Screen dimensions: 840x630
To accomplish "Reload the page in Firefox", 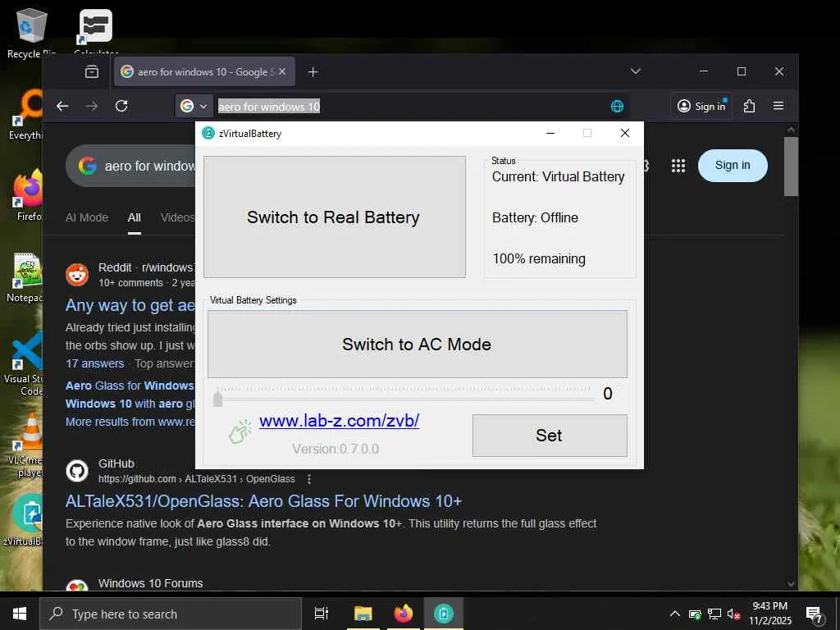I will pos(121,106).
